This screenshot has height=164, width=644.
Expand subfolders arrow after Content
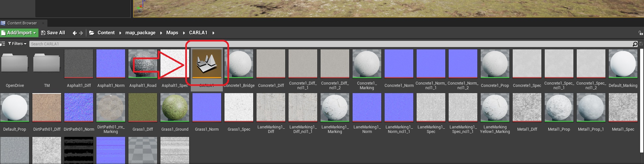(120, 33)
